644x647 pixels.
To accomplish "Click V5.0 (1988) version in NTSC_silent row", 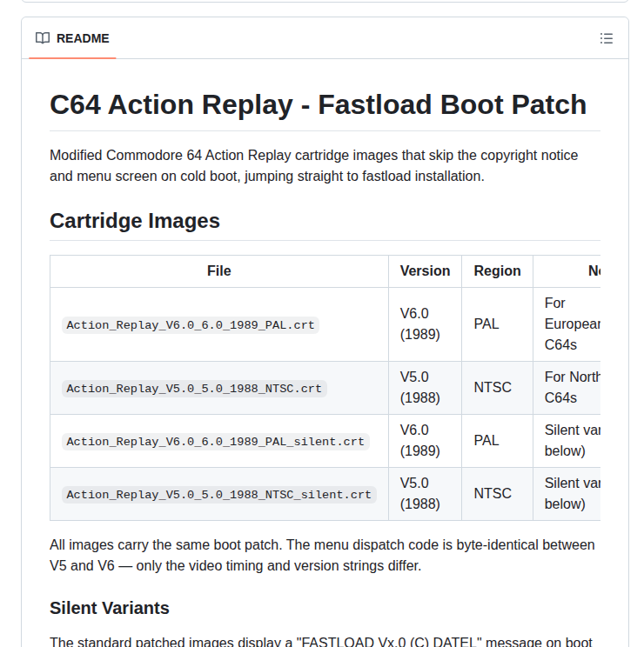I will (x=419, y=493).
